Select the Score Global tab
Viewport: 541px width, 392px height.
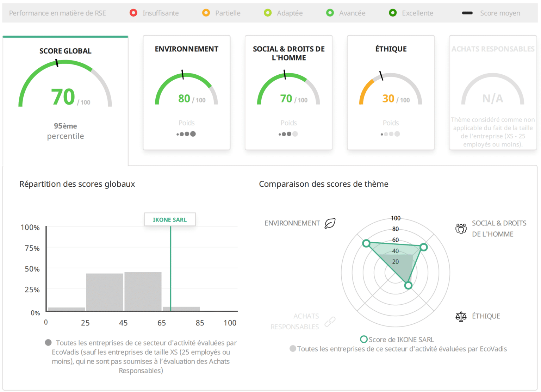pos(66,100)
